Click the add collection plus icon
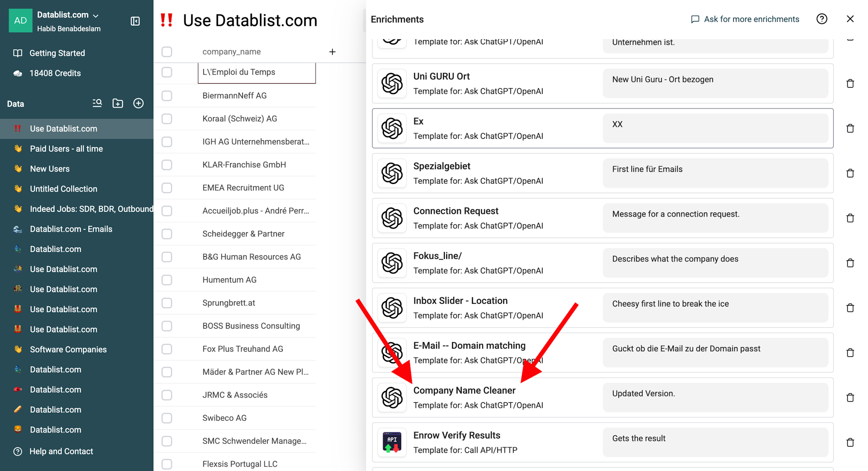This screenshot has height=471, width=868. [x=138, y=104]
